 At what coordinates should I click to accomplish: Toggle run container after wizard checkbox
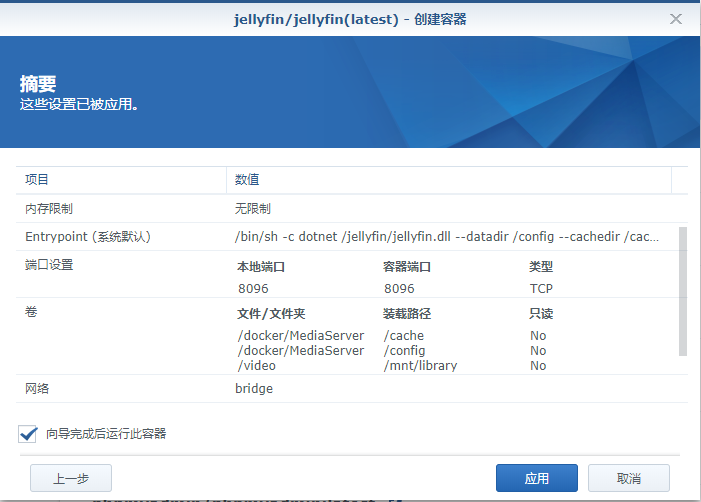[x=28, y=434]
